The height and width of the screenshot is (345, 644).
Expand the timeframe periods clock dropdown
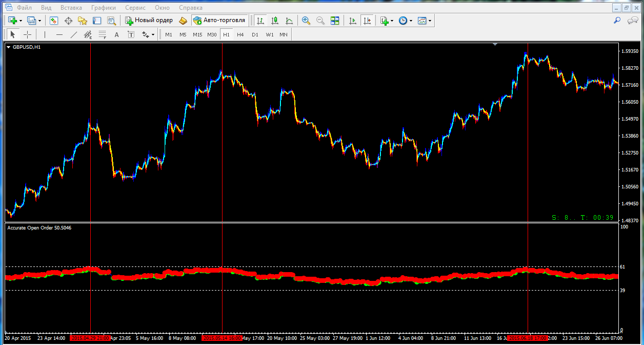(411, 21)
